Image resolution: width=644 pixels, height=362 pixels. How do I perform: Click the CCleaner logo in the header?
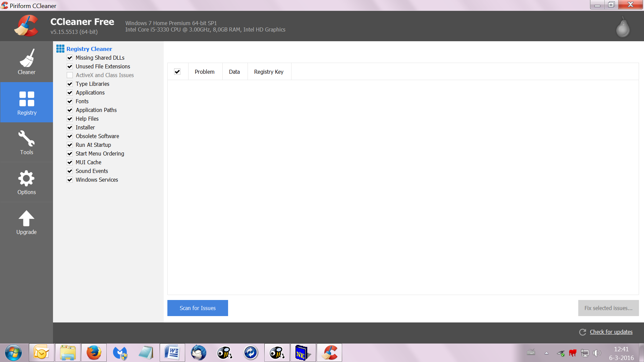click(26, 26)
